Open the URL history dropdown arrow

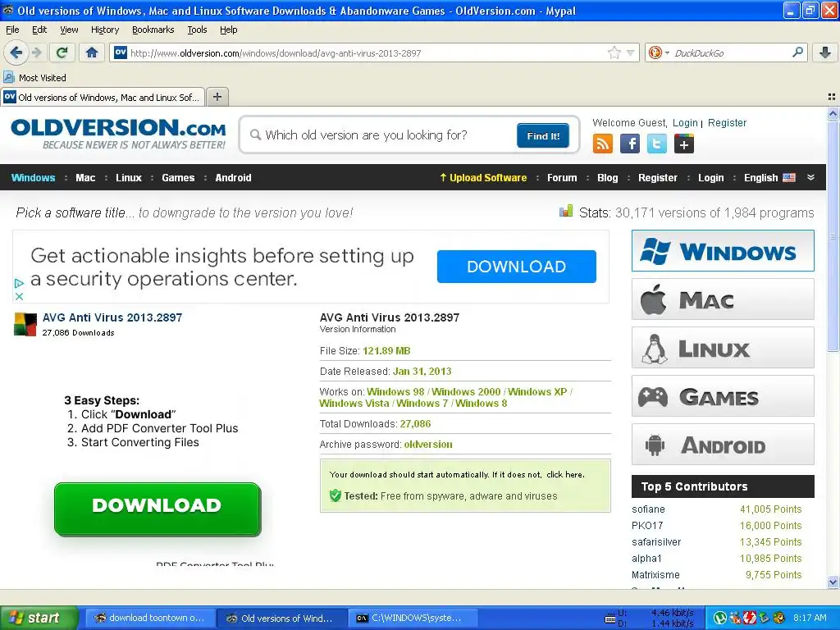[631, 52]
